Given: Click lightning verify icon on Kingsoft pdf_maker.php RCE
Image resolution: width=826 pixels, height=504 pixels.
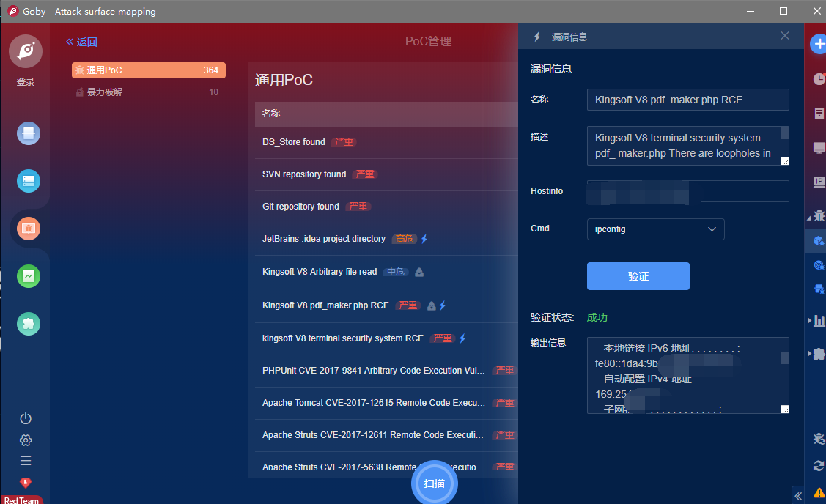Looking at the screenshot, I should pyautogui.click(x=443, y=305).
